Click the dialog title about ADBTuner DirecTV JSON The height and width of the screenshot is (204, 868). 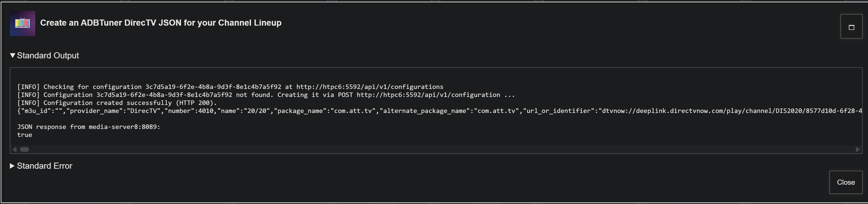pos(161,23)
